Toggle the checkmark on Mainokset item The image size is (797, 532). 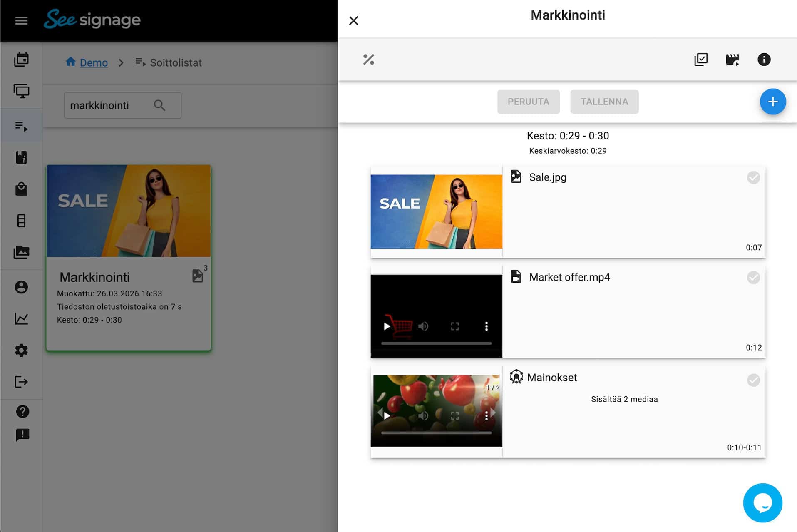pos(753,380)
